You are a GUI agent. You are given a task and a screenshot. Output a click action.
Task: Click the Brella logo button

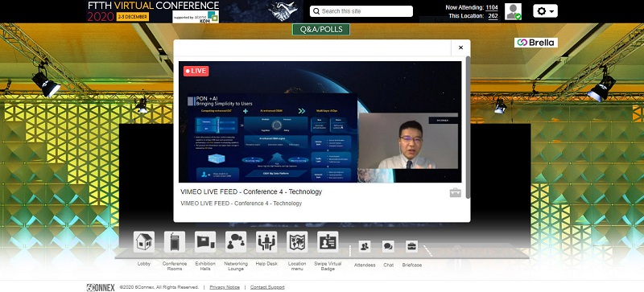(536, 43)
